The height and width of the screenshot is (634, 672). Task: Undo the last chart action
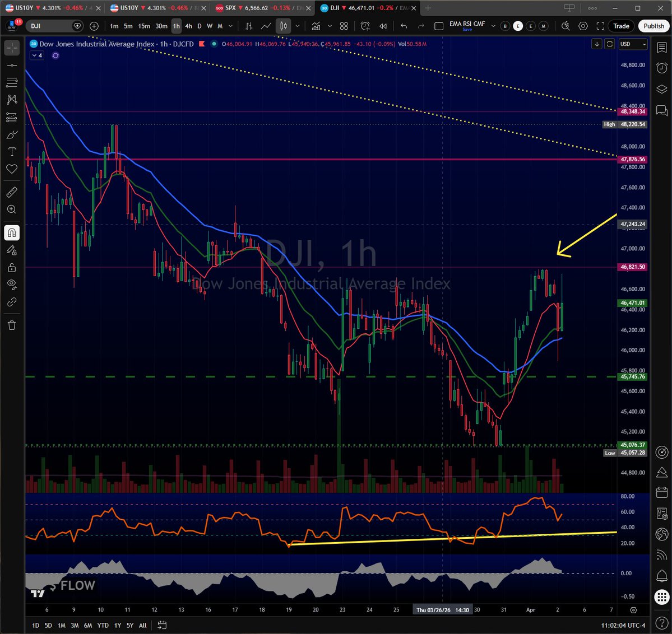tap(404, 26)
